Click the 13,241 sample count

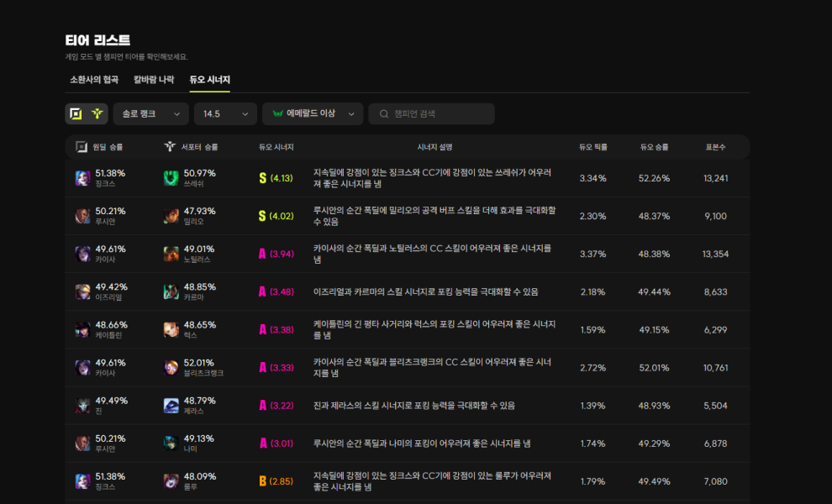pyautogui.click(x=716, y=178)
